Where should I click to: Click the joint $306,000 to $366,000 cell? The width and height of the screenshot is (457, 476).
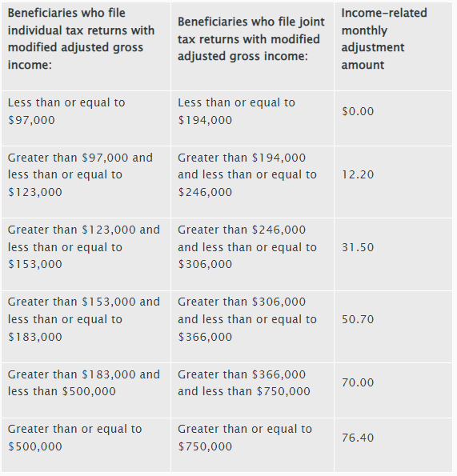coord(252,326)
